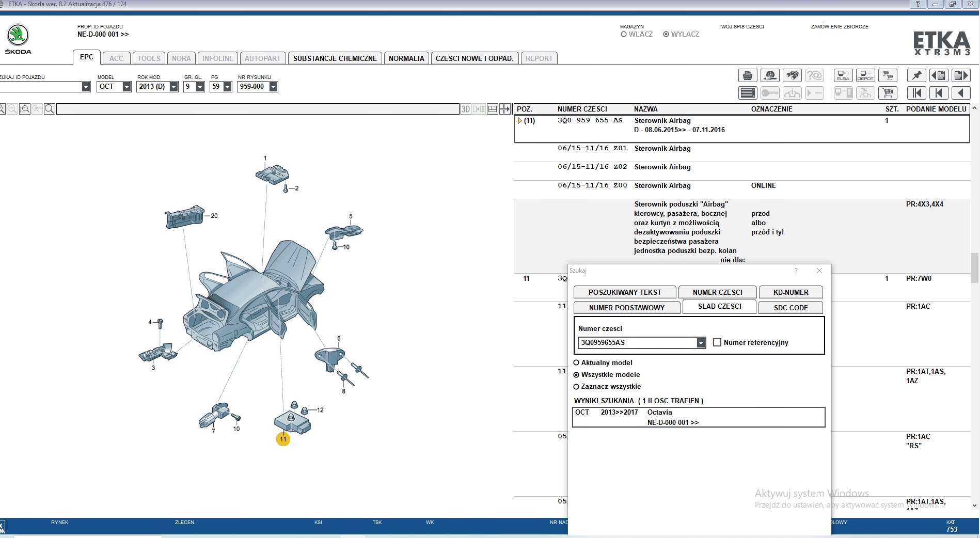
Task: Open the SUBSTANCJE CHEMICZNE tab
Action: coord(335,58)
